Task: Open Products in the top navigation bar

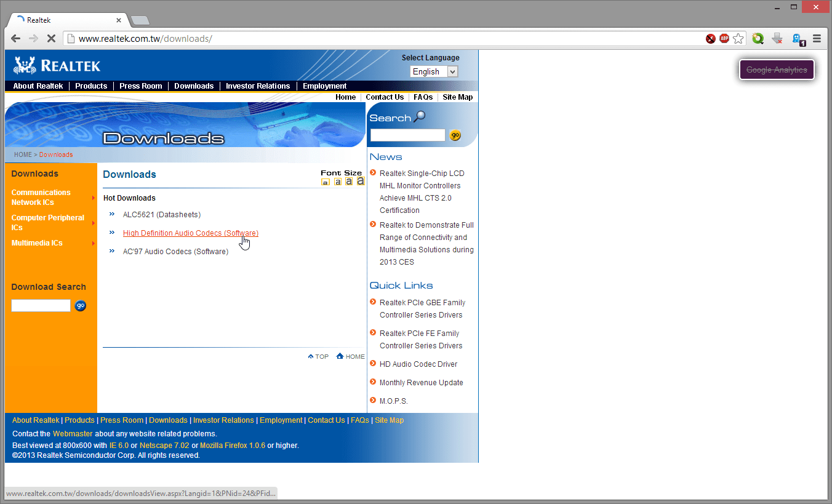Action: pos(91,86)
